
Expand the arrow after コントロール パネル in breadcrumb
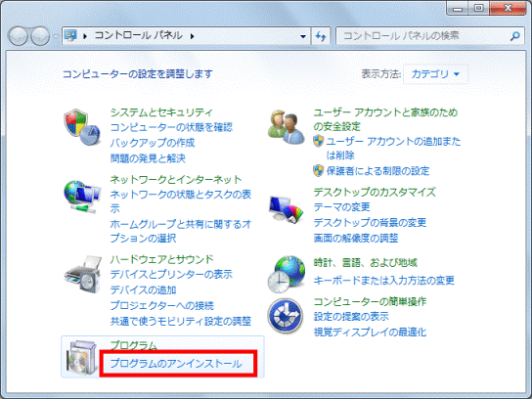pyautogui.click(x=193, y=36)
